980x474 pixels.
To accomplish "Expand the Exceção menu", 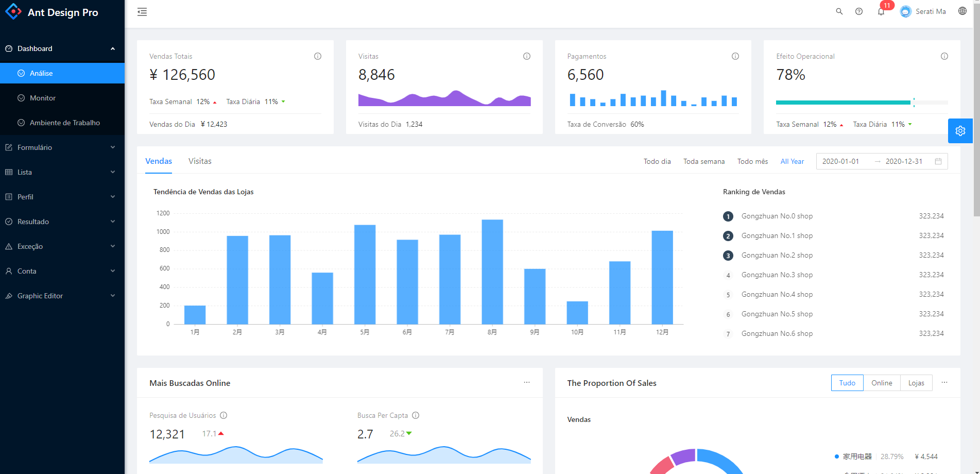I will (62, 246).
